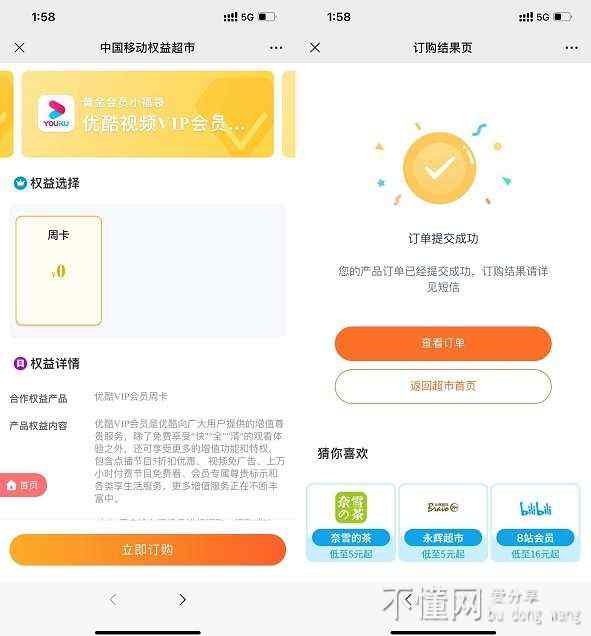The height and width of the screenshot is (636, 591).
Task: Tap the Youku logo icon
Action: [56, 113]
